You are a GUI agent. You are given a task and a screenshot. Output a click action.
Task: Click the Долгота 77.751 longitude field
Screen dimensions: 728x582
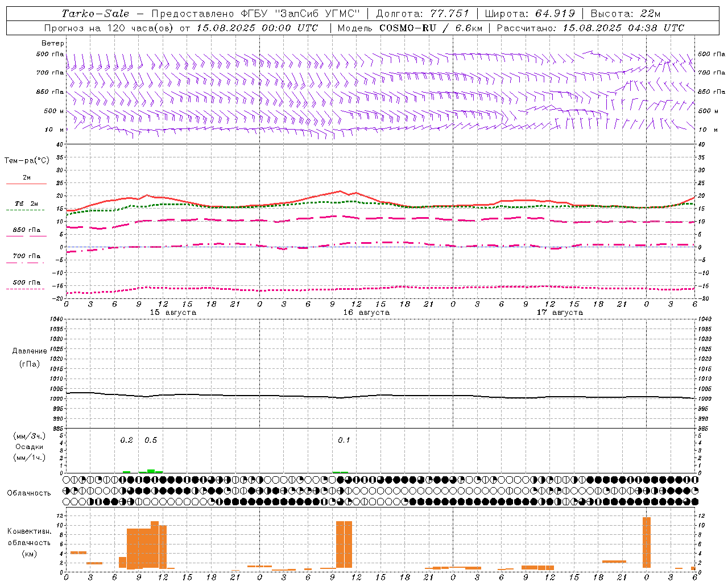(x=423, y=14)
